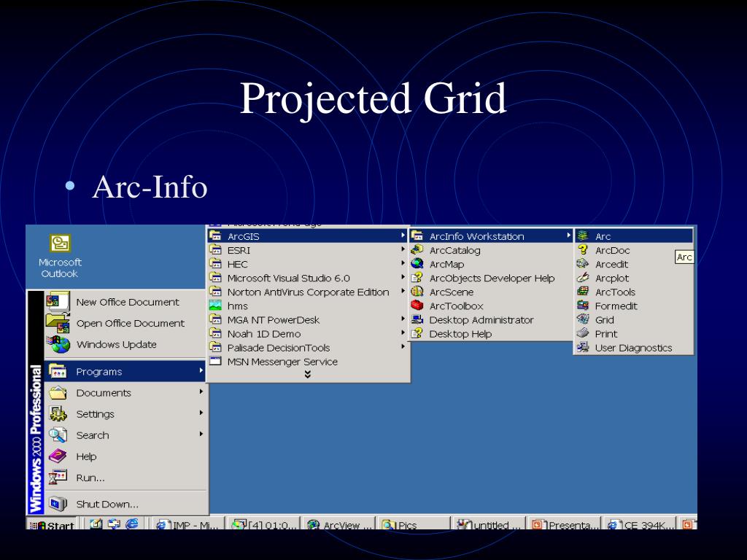The height and width of the screenshot is (560, 747).
Task: Click the hms program icon
Action: point(215,306)
